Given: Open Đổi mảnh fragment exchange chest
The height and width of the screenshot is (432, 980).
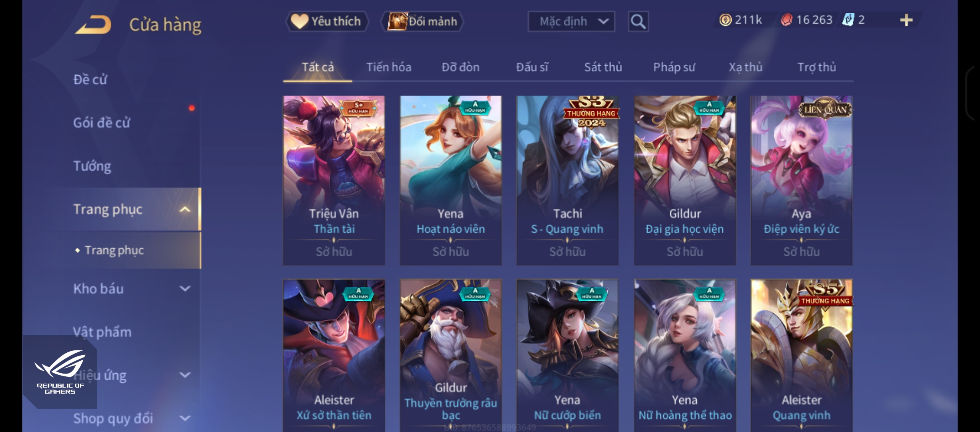Looking at the screenshot, I should click(422, 21).
